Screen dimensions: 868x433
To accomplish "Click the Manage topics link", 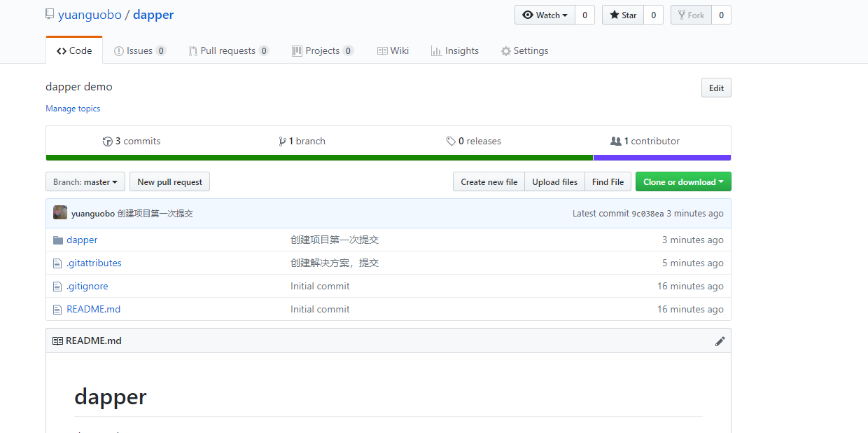I will [x=73, y=109].
